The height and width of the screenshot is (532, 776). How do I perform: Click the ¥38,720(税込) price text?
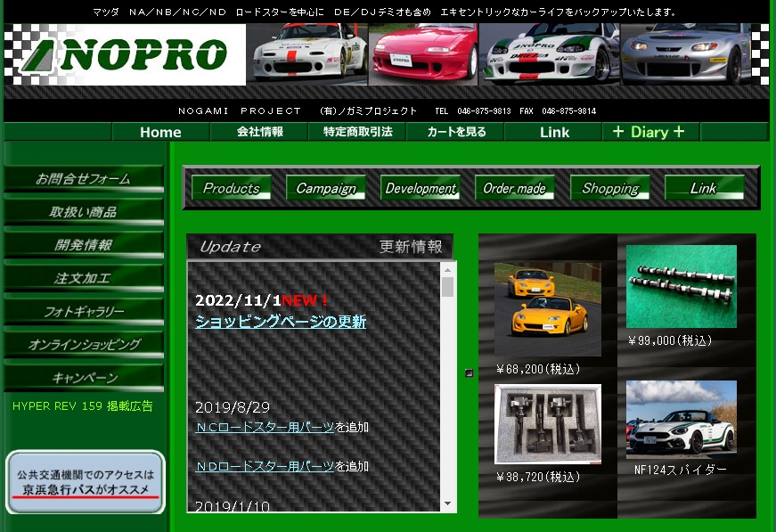coord(538,477)
